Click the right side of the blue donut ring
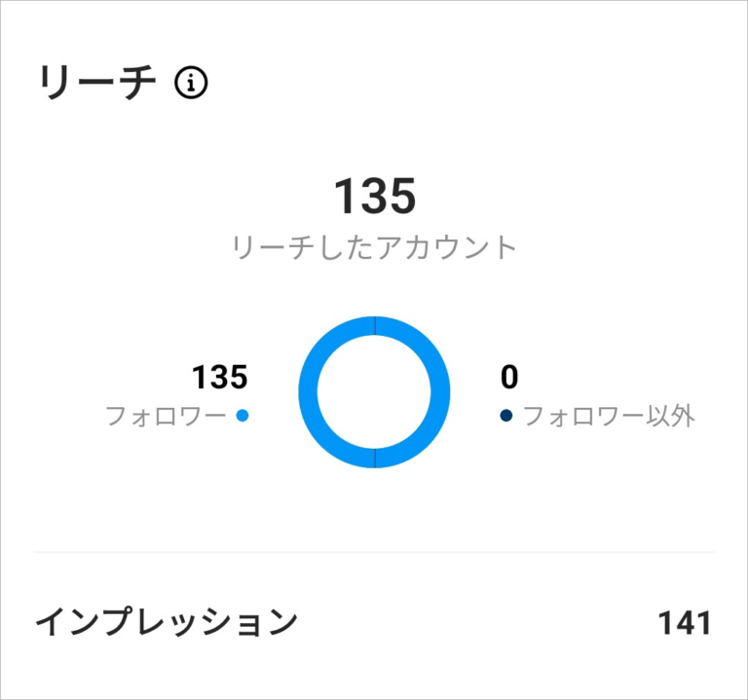The image size is (748, 700). tap(442, 391)
